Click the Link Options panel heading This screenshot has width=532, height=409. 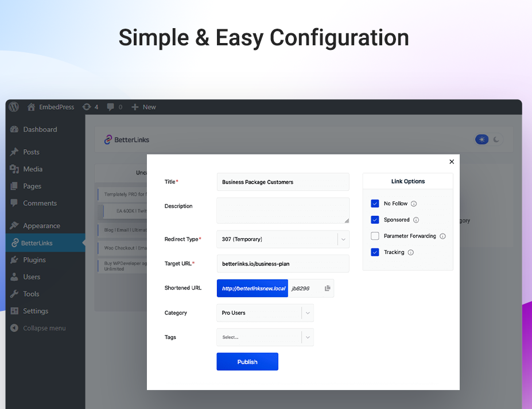click(408, 181)
